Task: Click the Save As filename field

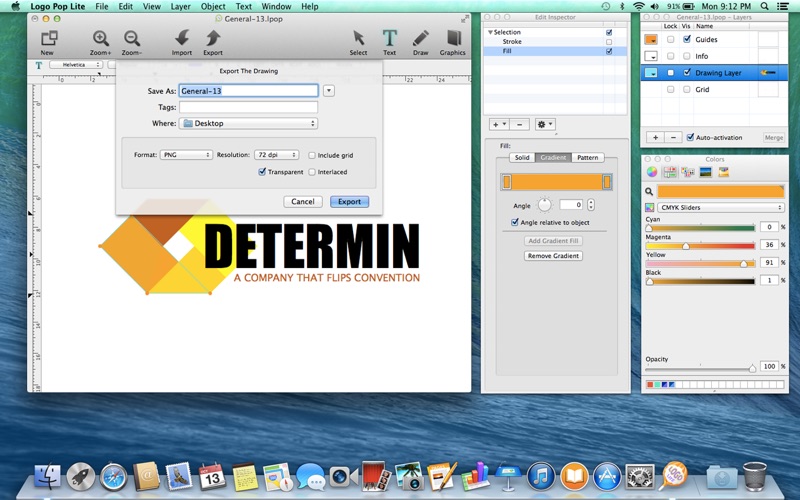Action: point(248,91)
